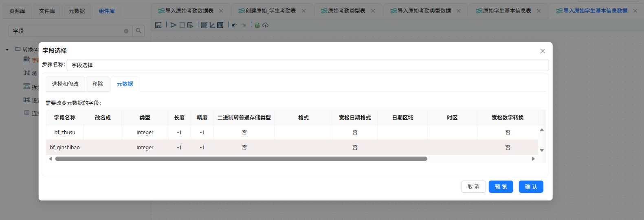This screenshot has height=220, width=644.
Task: Close the 导入原始考勤数据表 tab
Action: pos(221,11)
